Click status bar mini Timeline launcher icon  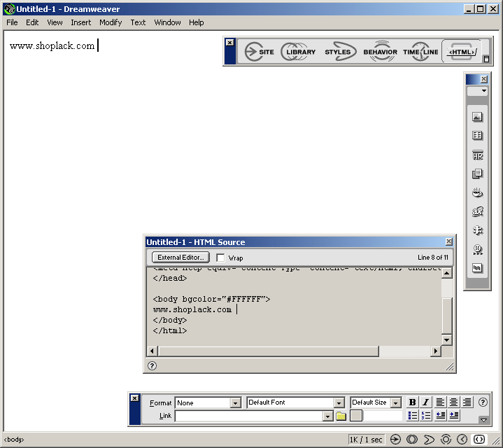(462, 439)
